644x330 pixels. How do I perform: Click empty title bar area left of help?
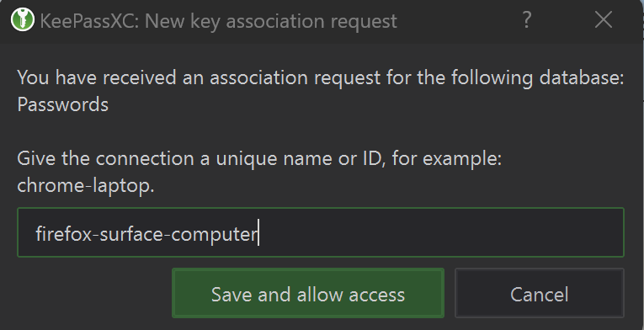coord(456,20)
